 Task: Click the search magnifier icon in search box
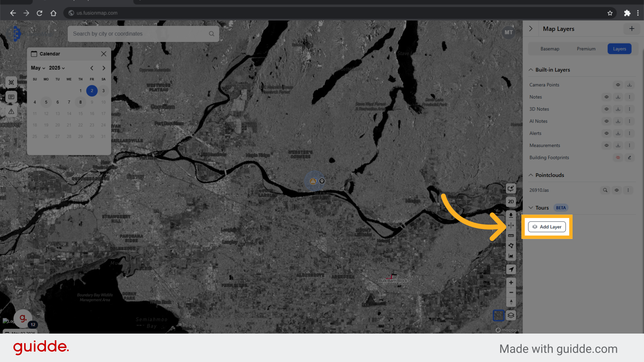212,34
